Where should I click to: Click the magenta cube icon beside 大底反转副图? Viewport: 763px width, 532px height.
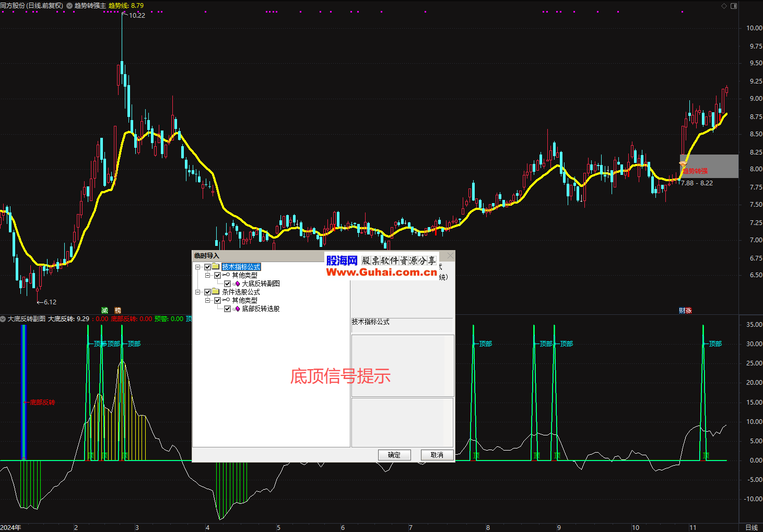[x=237, y=283]
